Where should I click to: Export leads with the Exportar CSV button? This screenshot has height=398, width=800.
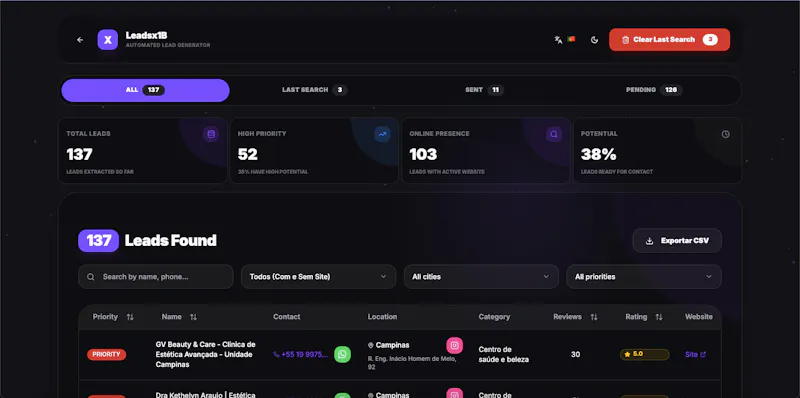[677, 240]
